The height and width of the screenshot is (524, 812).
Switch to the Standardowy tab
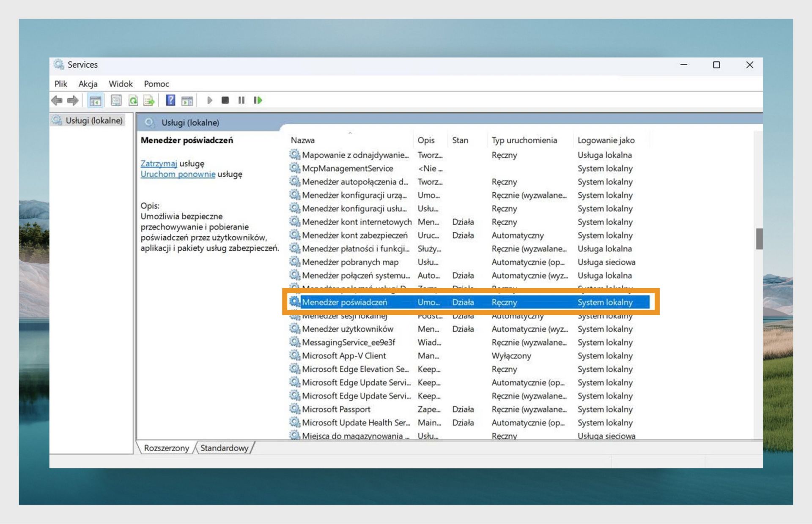point(224,448)
